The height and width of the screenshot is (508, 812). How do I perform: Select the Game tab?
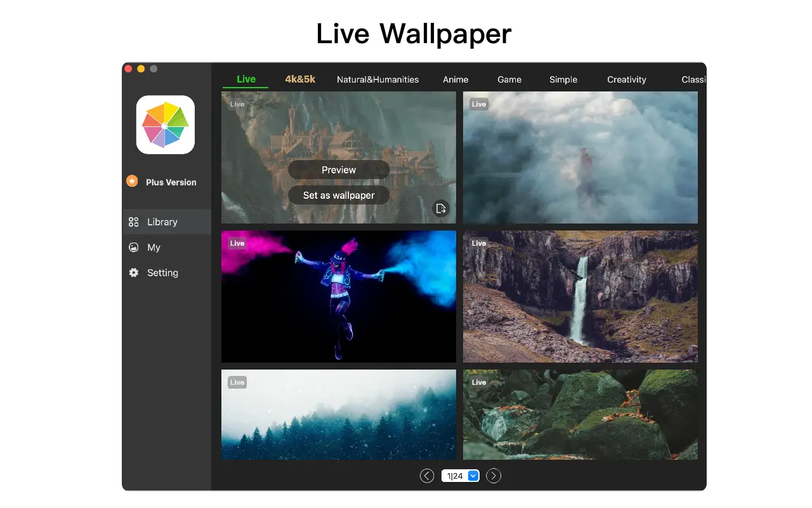509,79
